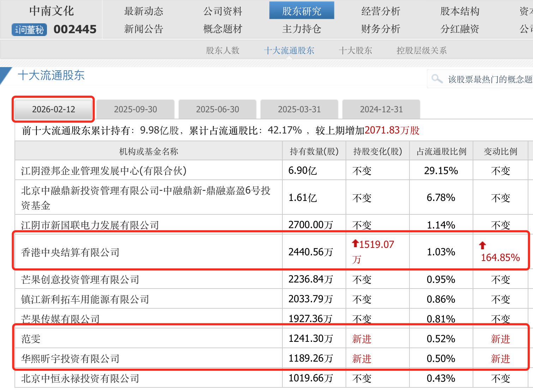Image resolution: width=533 pixels, height=392 pixels.
Task: Open the 控股层级关系 tab
Action: pos(421,51)
